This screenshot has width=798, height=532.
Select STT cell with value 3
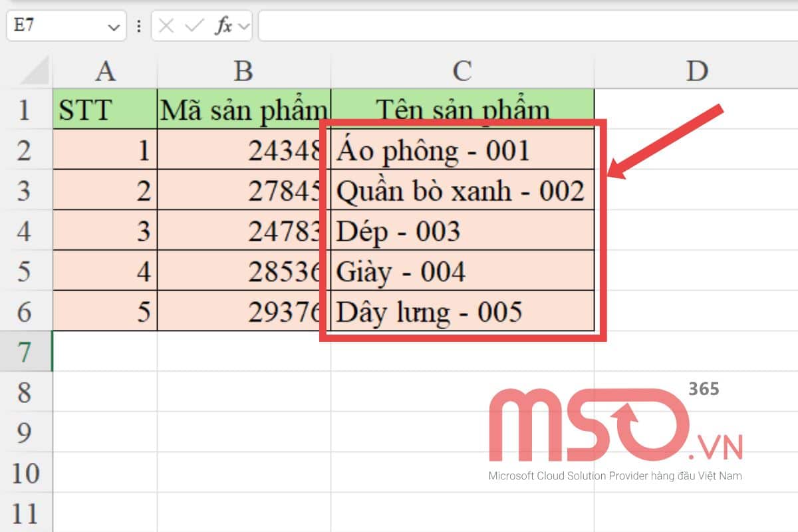point(105,231)
